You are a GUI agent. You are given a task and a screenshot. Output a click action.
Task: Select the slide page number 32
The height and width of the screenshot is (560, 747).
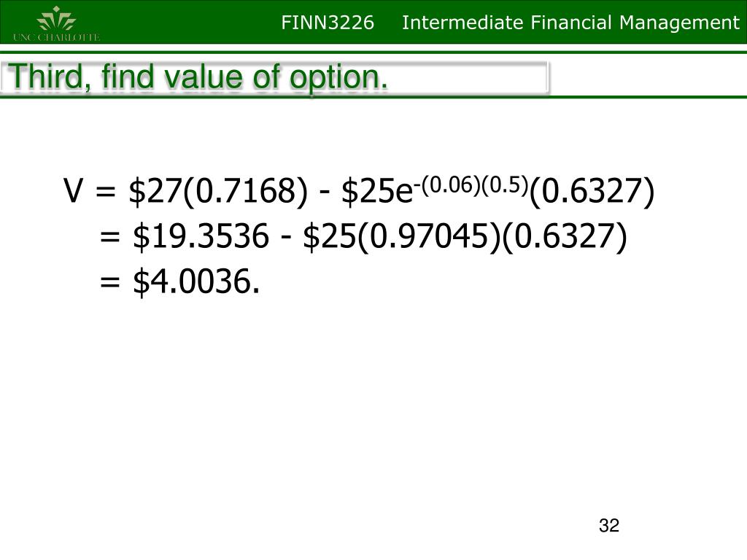coord(609,525)
